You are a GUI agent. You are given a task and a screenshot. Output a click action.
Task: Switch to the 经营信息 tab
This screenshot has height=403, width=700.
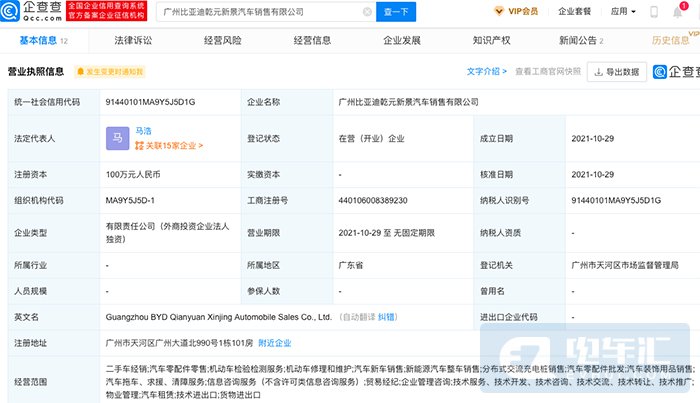[x=312, y=41]
